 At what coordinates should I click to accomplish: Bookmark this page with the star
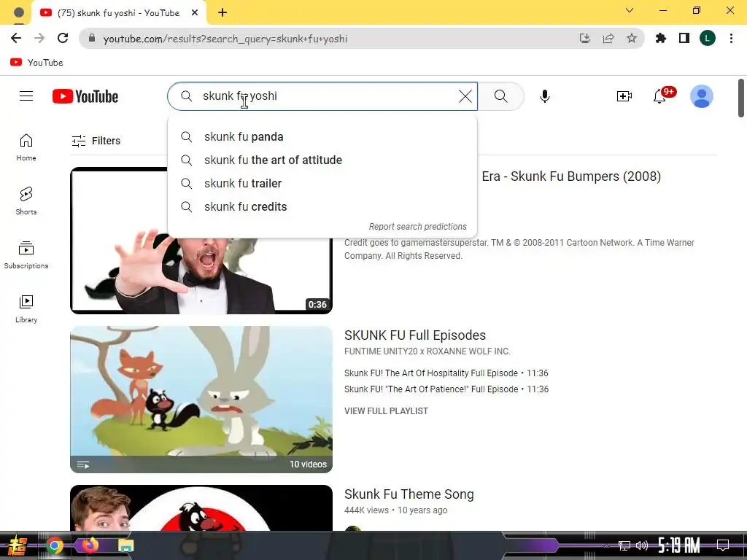(632, 38)
